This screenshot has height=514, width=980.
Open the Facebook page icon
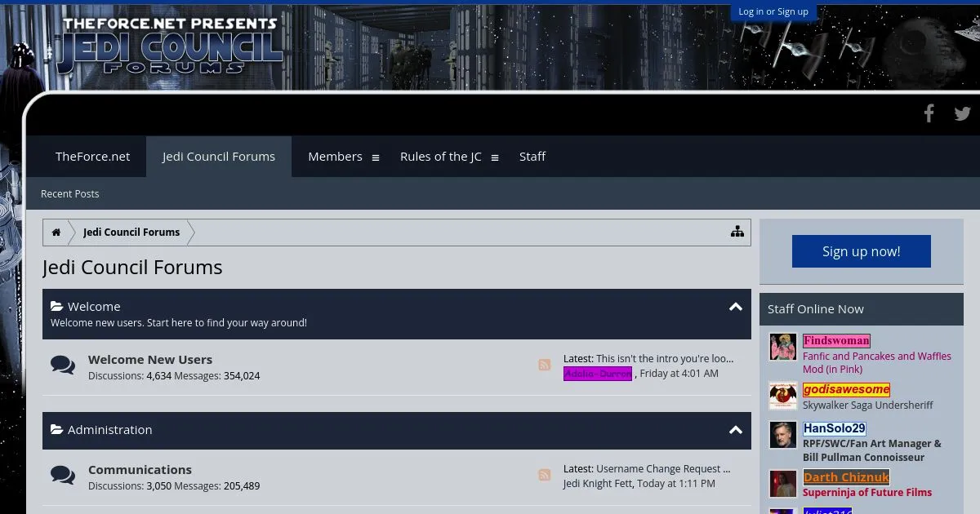(929, 113)
